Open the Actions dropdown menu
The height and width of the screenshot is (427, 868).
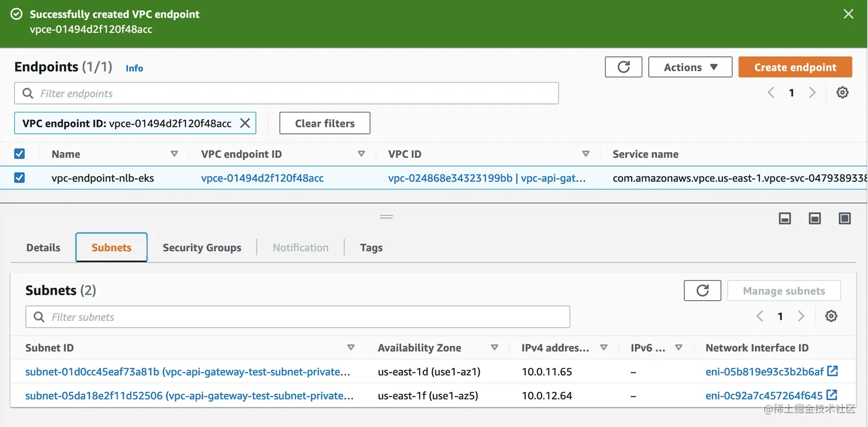690,67
